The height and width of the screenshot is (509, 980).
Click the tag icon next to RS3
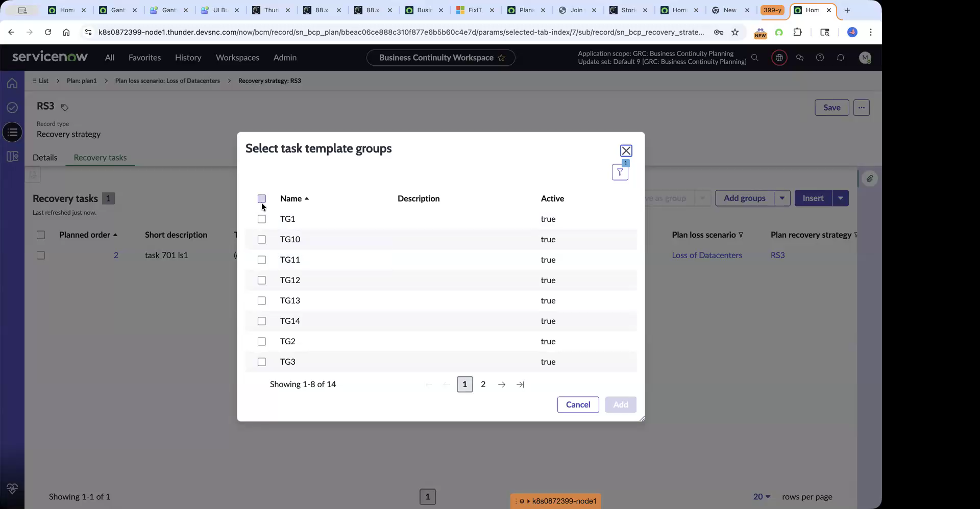coord(65,107)
